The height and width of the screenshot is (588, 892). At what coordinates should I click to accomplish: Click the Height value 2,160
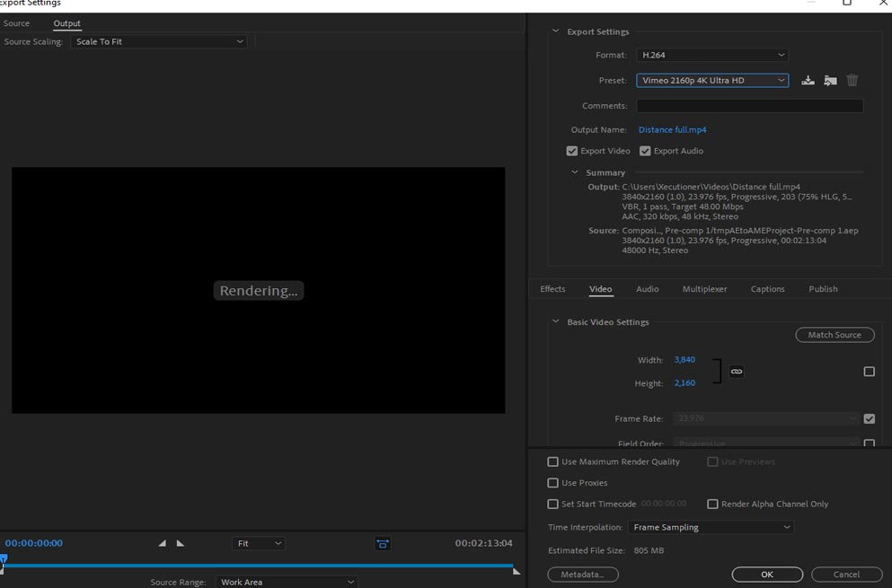pos(684,383)
